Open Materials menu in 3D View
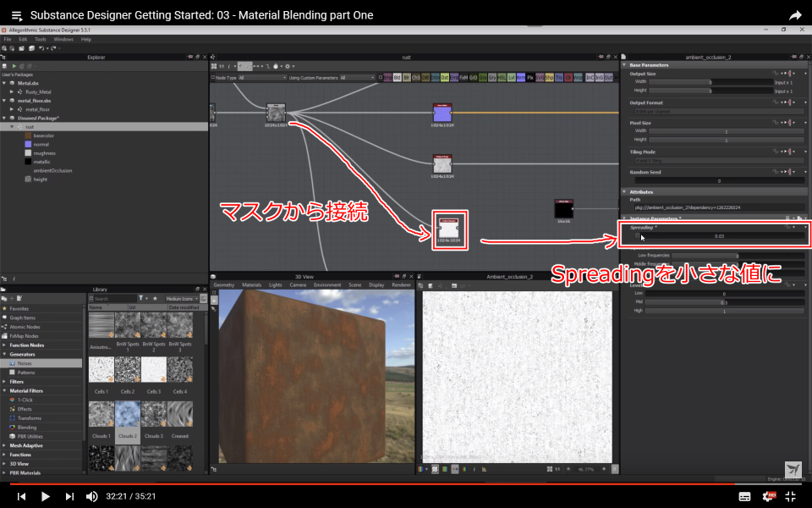The image size is (812, 508). point(252,285)
